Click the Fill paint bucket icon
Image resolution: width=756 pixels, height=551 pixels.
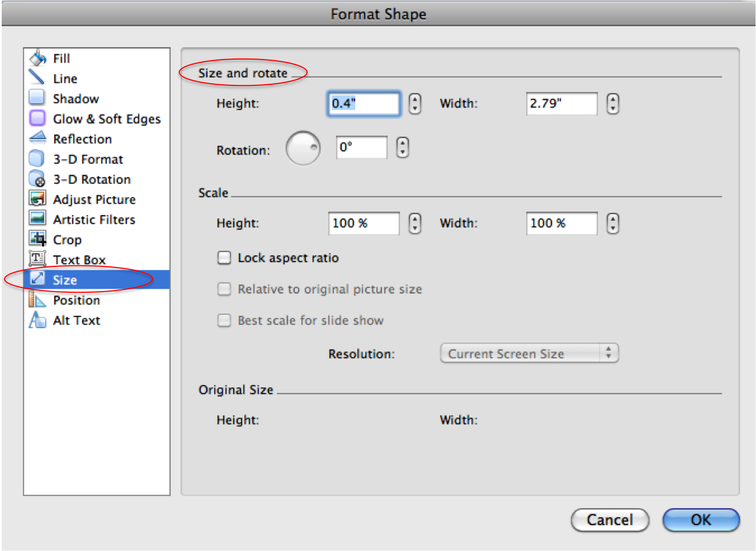(38, 58)
